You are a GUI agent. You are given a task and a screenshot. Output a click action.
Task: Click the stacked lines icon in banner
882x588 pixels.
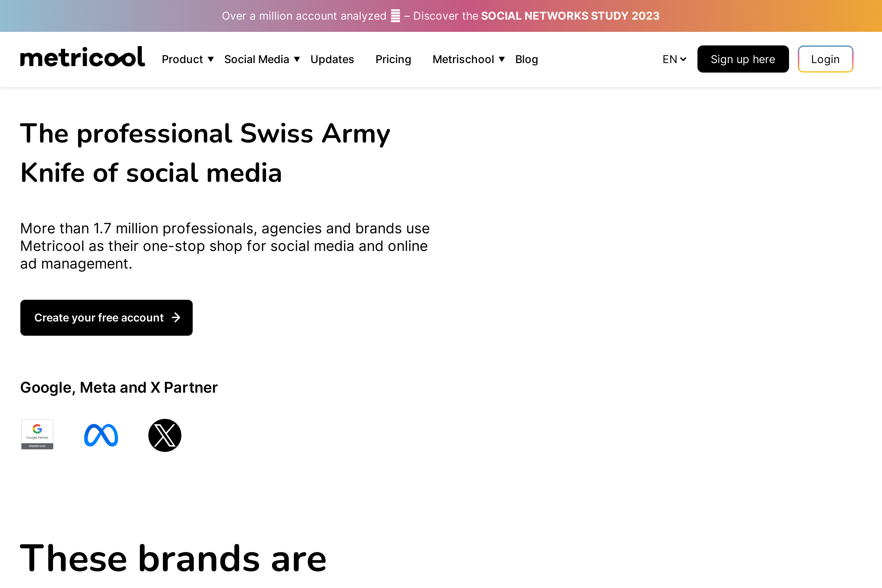point(395,16)
